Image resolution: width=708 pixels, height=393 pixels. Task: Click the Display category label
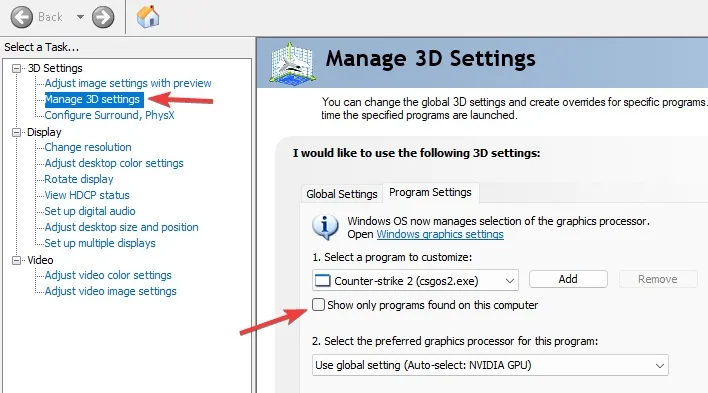coord(44,132)
